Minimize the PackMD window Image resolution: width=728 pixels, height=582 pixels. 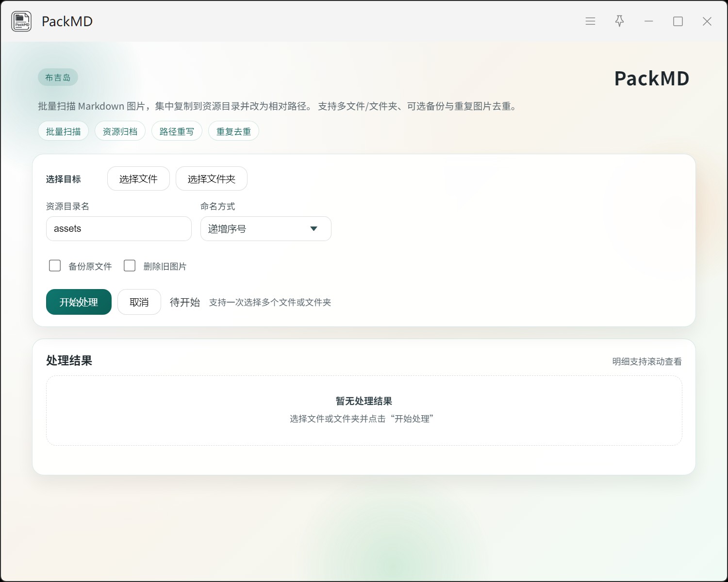point(648,21)
